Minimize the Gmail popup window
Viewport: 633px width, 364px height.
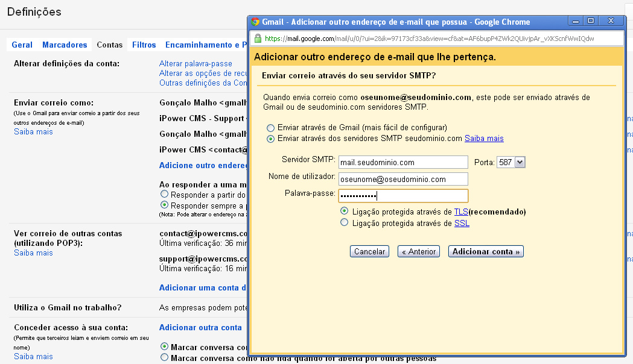point(576,21)
